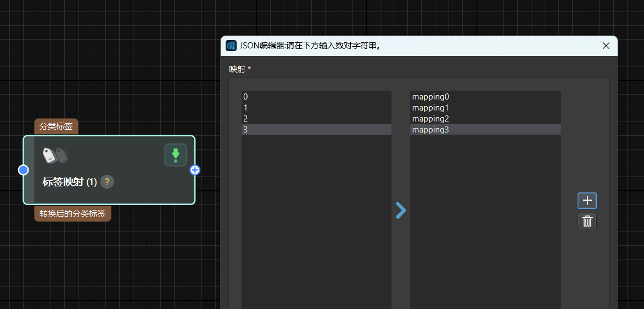
Task: Click the node's blue input port
Action: (23, 170)
